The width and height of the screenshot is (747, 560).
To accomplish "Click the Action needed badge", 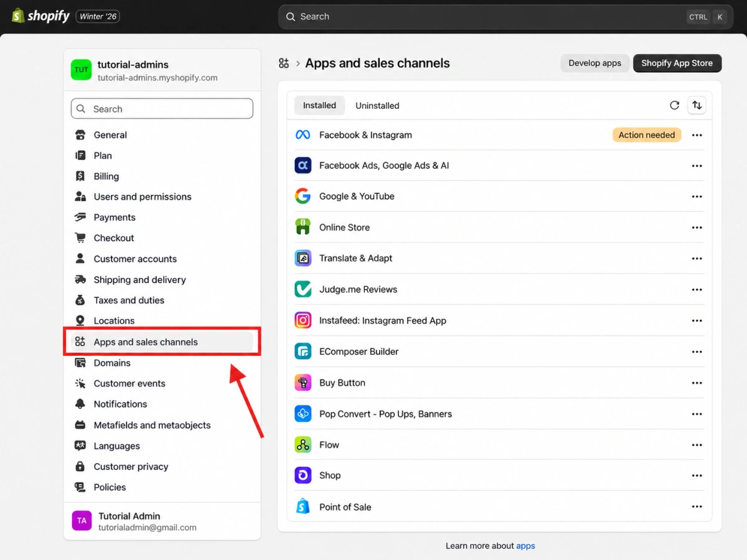I will [x=647, y=135].
